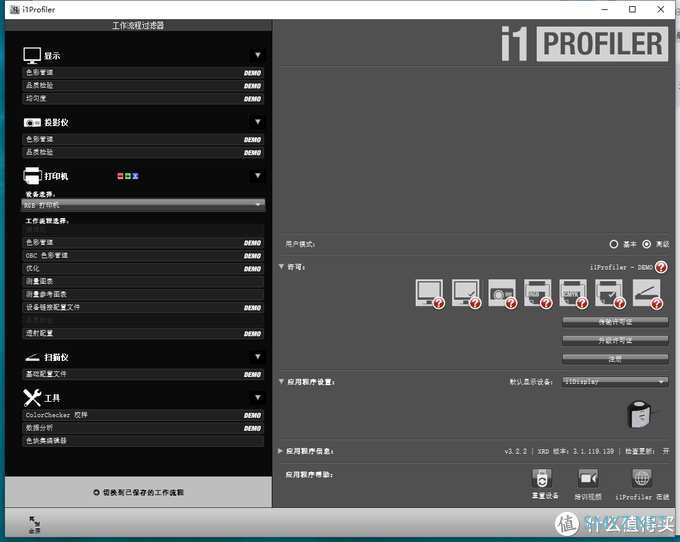Click the scanner icon beside 扫描仪
The width and height of the screenshot is (680, 542).
click(32, 357)
